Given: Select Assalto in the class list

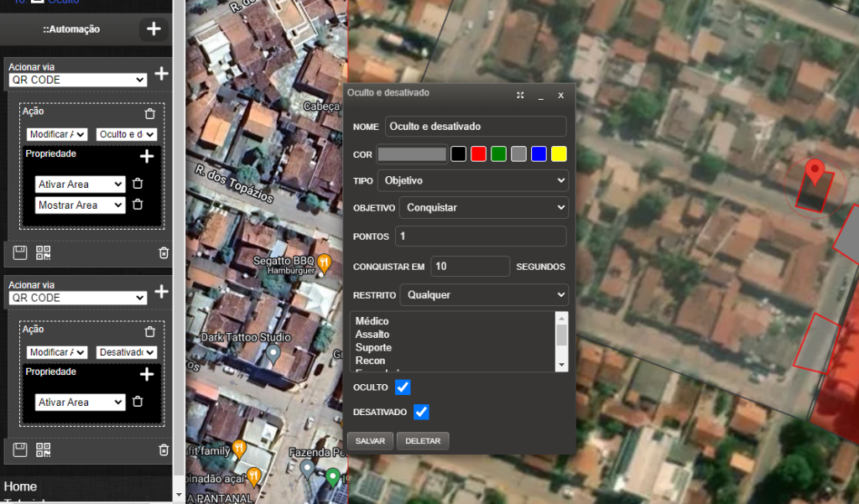Looking at the screenshot, I should point(372,334).
